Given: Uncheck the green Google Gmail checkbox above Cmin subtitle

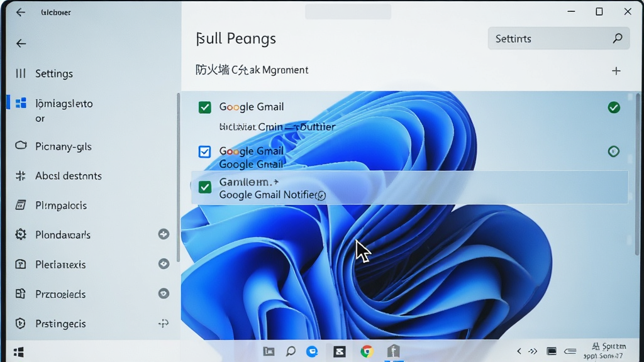Looking at the screenshot, I should 204,107.
